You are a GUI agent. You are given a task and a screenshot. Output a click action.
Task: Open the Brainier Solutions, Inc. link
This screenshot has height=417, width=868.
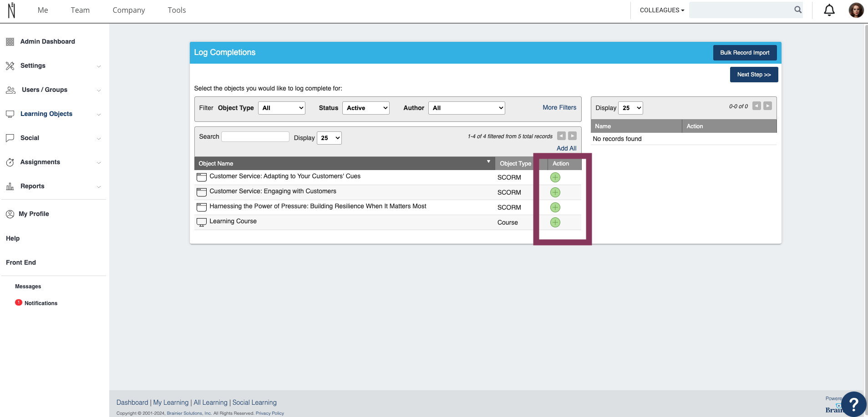tap(189, 413)
